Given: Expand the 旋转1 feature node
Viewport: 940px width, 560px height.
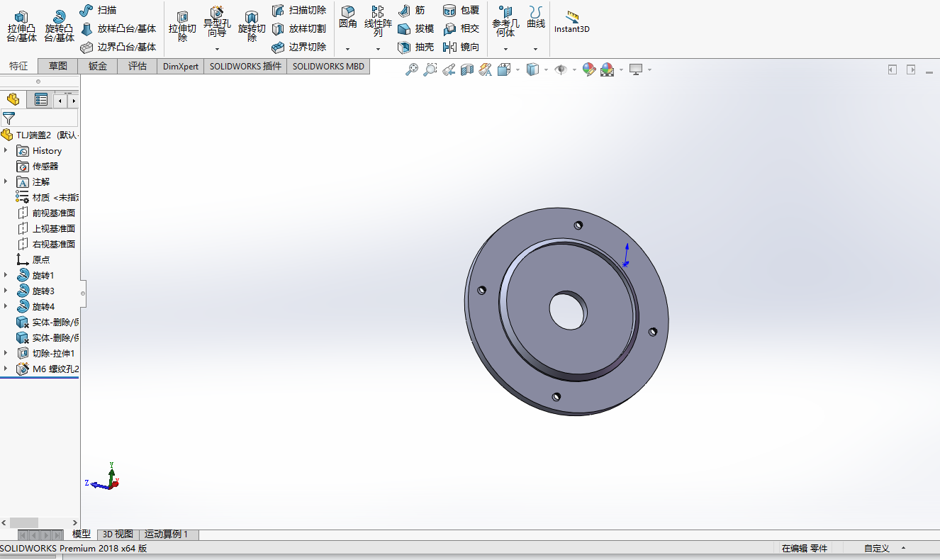Looking at the screenshot, I should coord(6,275).
